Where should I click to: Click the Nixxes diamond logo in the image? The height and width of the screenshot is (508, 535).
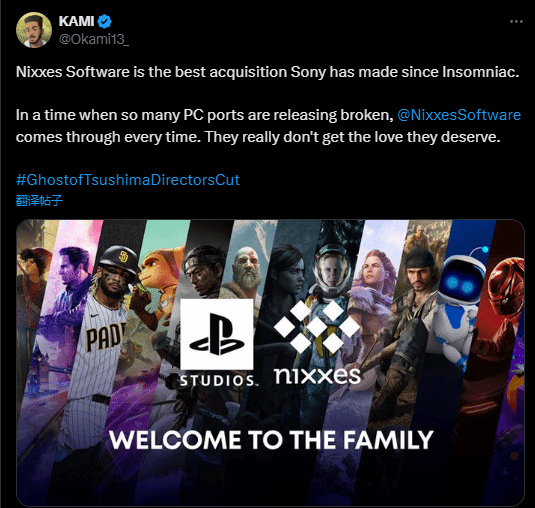pos(317,326)
